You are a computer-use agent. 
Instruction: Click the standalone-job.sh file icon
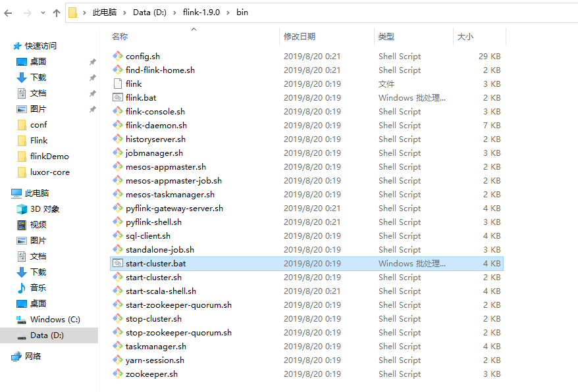coord(118,249)
